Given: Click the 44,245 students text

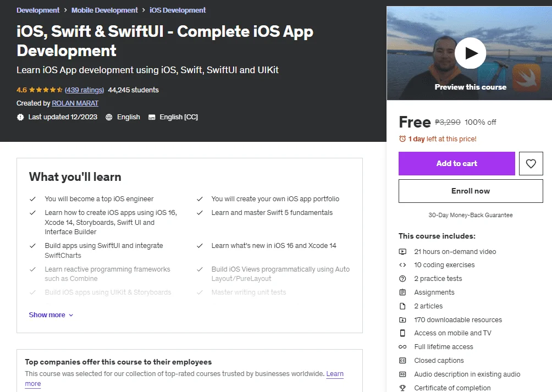Looking at the screenshot, I should point(134,90).
